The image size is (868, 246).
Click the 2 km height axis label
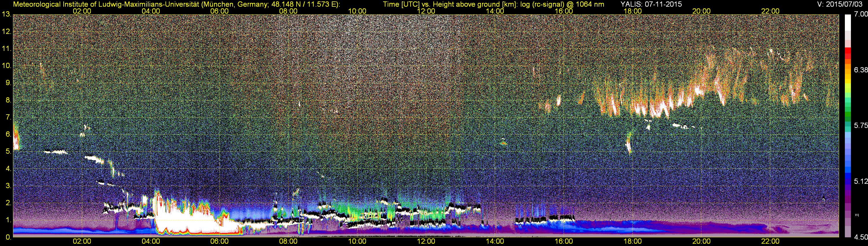point(8,203)
